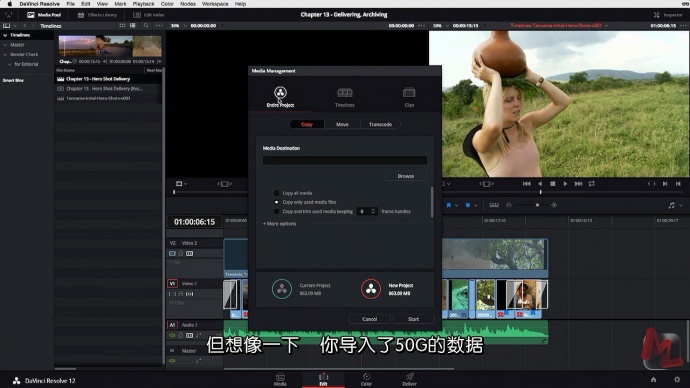Lock the Video 2 track

180,253
